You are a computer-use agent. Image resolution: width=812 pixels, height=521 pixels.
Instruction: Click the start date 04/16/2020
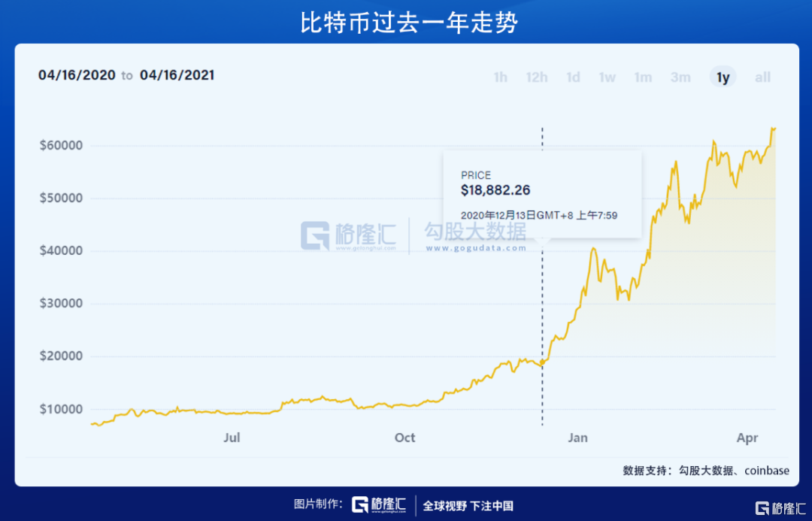(77, 75)
